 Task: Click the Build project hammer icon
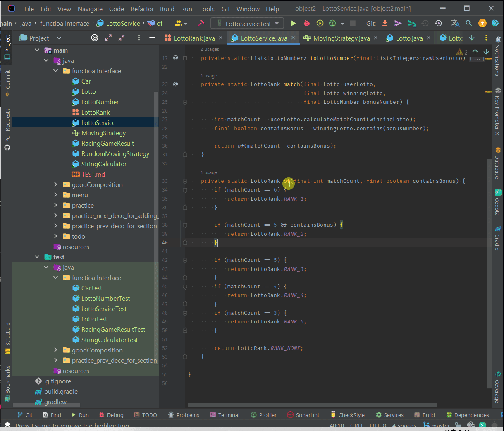coord(201,24)
